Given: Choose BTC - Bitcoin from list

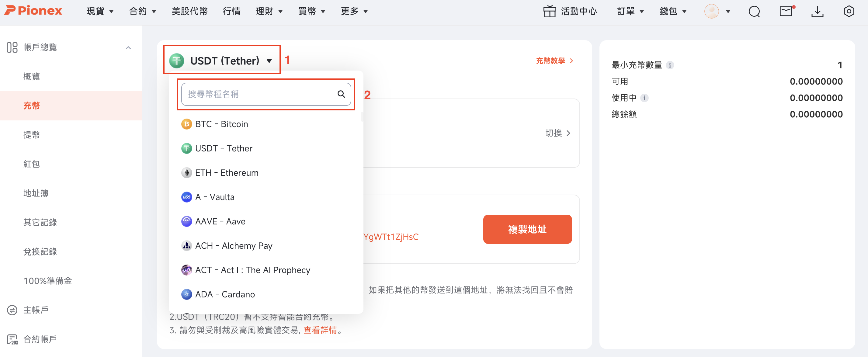Looking at the screenshot, I should [x=266, y=124].
